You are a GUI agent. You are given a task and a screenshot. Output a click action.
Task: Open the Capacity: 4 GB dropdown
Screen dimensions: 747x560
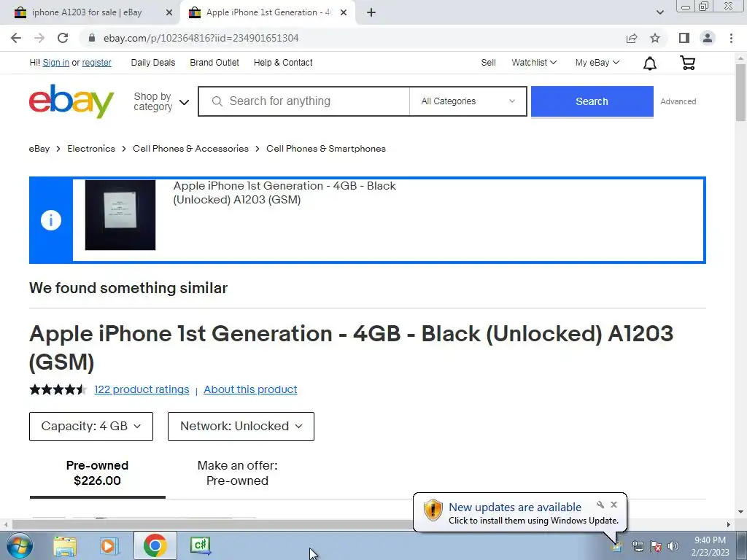tap(91, 426)
